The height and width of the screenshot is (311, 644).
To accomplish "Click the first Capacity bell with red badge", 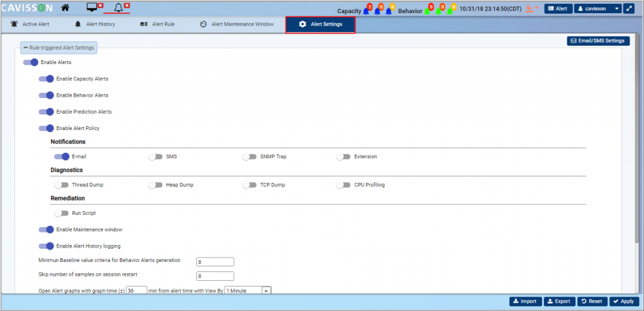I will click(x=367, y=11).
